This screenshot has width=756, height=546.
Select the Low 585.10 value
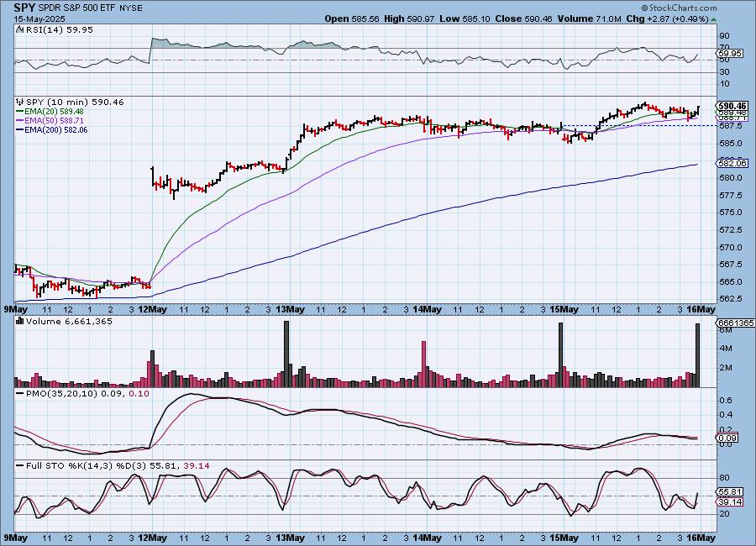click(x=464, y=18)
